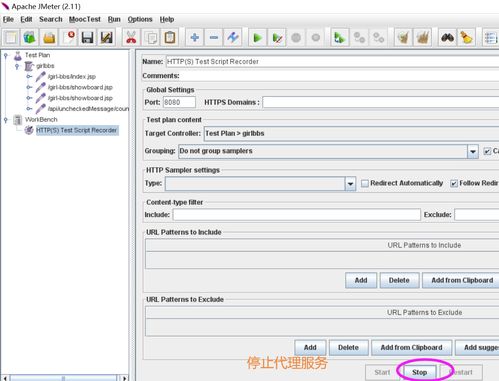Toggle checkbox right of Grouping dropdown
499x381 pixels.
click(x=487, y=151)
